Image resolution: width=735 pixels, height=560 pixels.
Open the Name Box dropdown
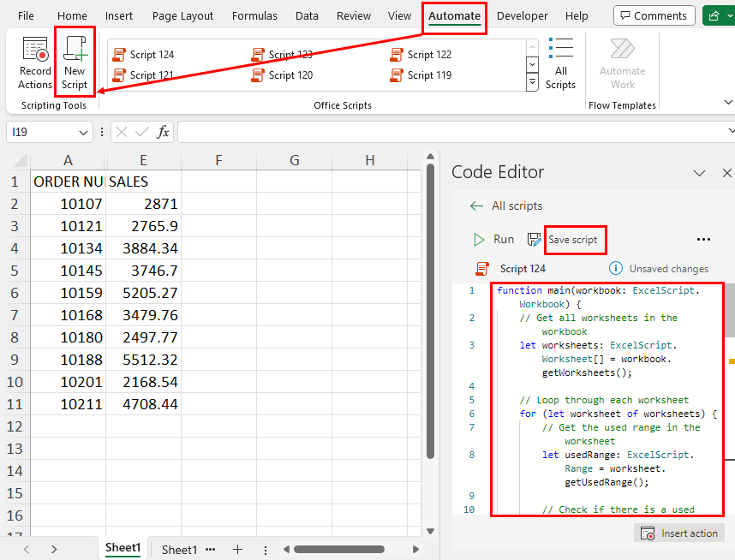click(x=83, y=133)
